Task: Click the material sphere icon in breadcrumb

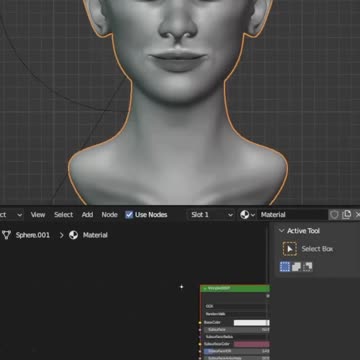Action: click(73, 235)
